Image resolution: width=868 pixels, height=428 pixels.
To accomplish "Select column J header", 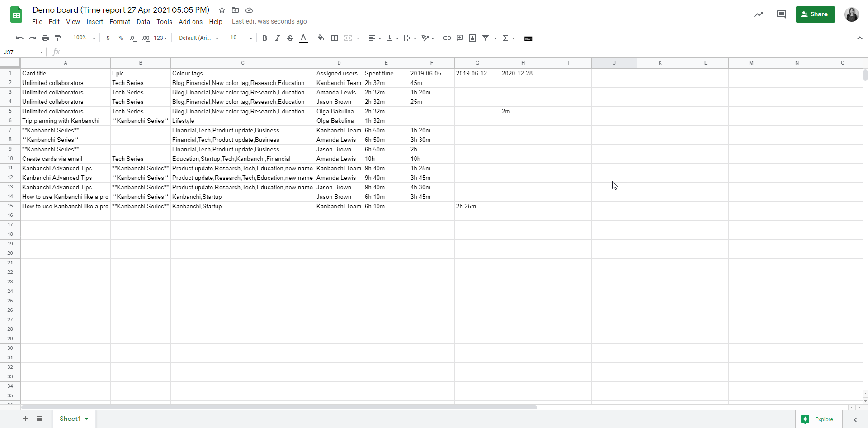I will (x=614, y=63).
